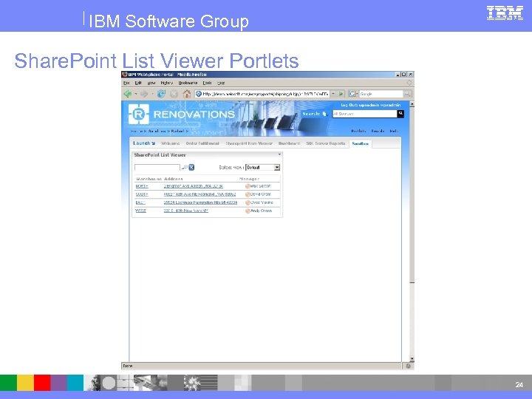Go to the Home page icon
The image size is (532, 399).
(187, 94)
